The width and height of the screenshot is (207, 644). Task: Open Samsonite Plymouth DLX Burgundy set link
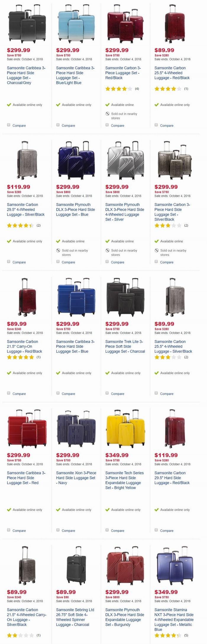coord(125,617)
